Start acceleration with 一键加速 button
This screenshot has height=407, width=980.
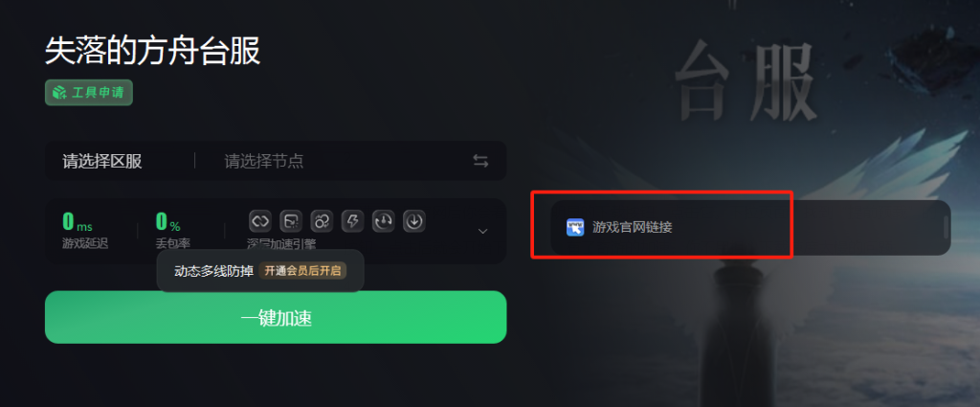pos(276,317)
